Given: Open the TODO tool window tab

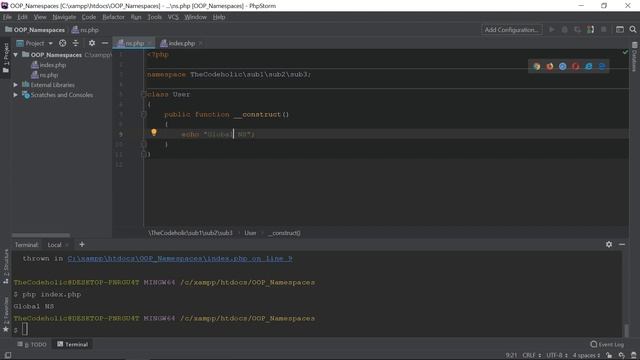Looking at the screenshot, I should tap(32, 344).
